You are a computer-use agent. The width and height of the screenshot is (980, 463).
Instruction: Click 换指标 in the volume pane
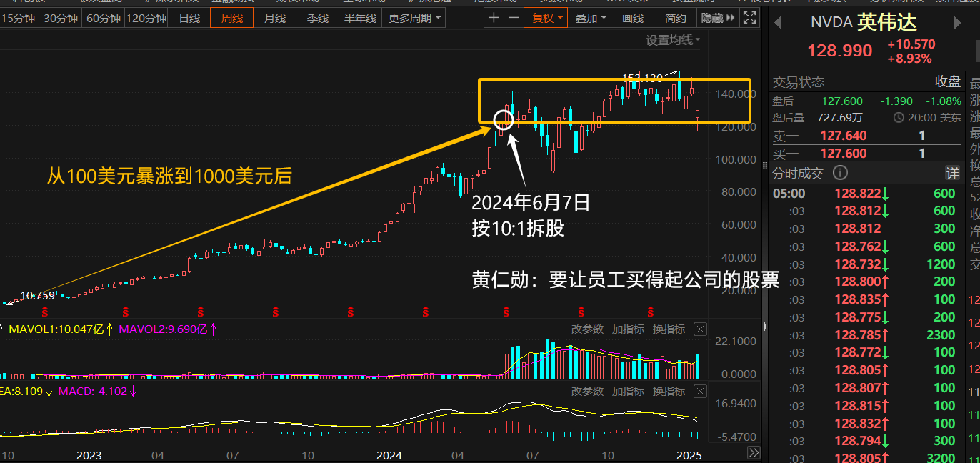(669, 329)
